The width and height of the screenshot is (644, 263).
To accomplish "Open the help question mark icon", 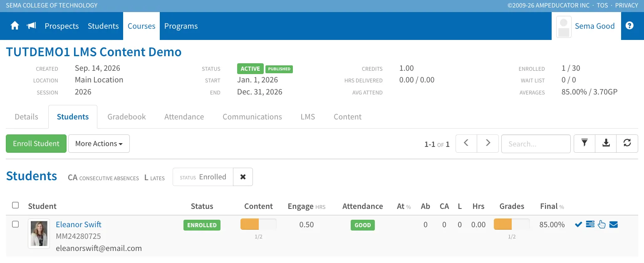I will pos(629,26).
